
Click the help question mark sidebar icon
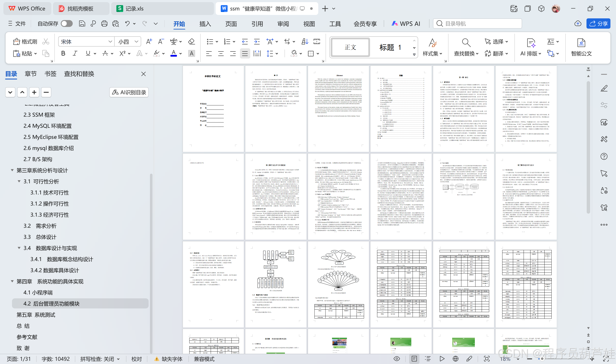604,156
